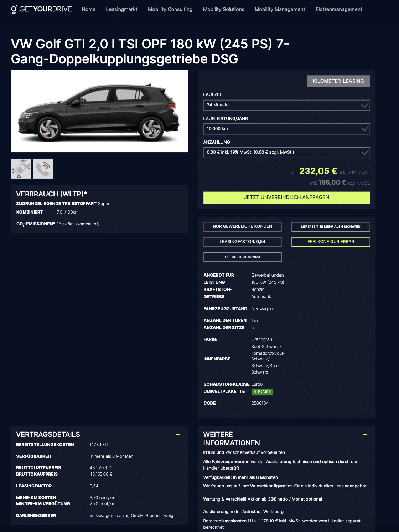This screenshot has height=532, width=399.
Task: Open Mobility Solutions menu
Action: [x=224, y=9]
